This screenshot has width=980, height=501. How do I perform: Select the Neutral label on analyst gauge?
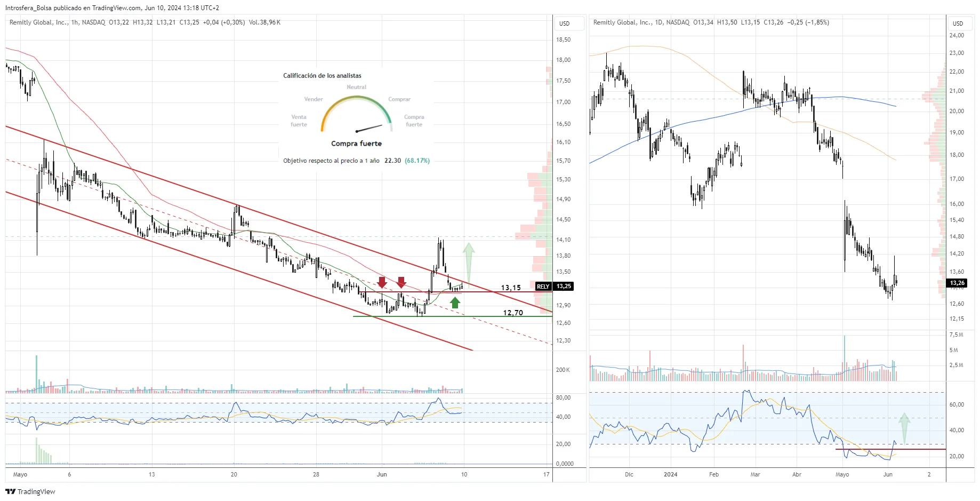tap(356, 87)
